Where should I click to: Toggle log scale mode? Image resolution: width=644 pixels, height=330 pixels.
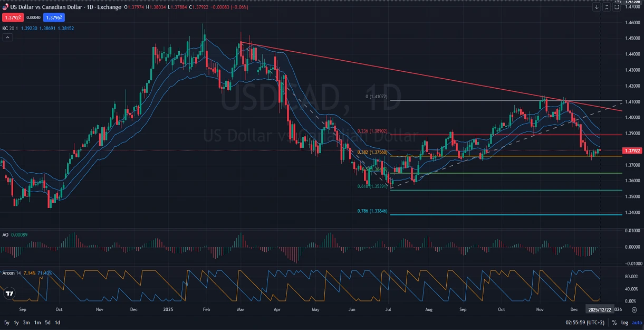(624, 322)
